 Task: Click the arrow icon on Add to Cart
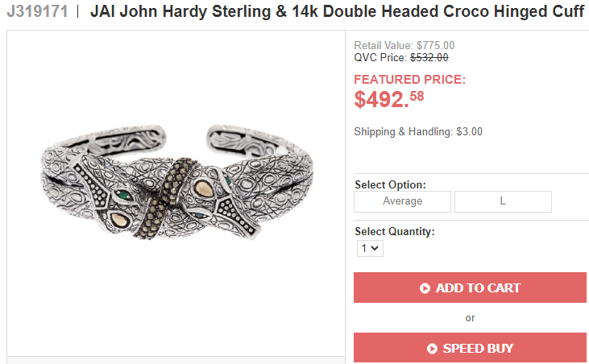[425, 288]
